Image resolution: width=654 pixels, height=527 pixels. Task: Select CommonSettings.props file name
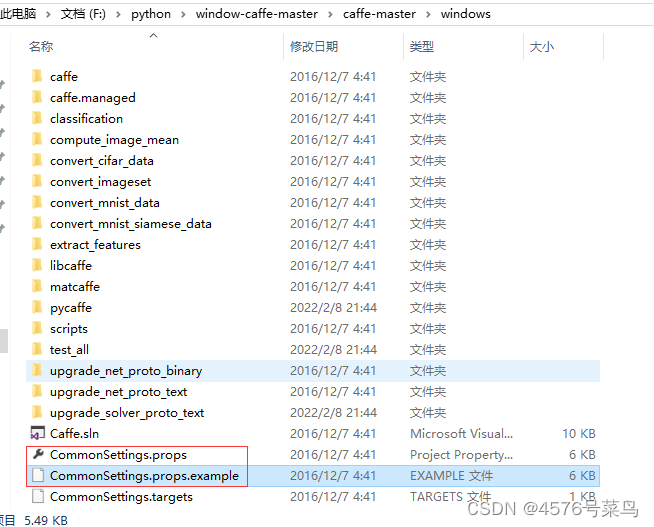tap(118, 454)
